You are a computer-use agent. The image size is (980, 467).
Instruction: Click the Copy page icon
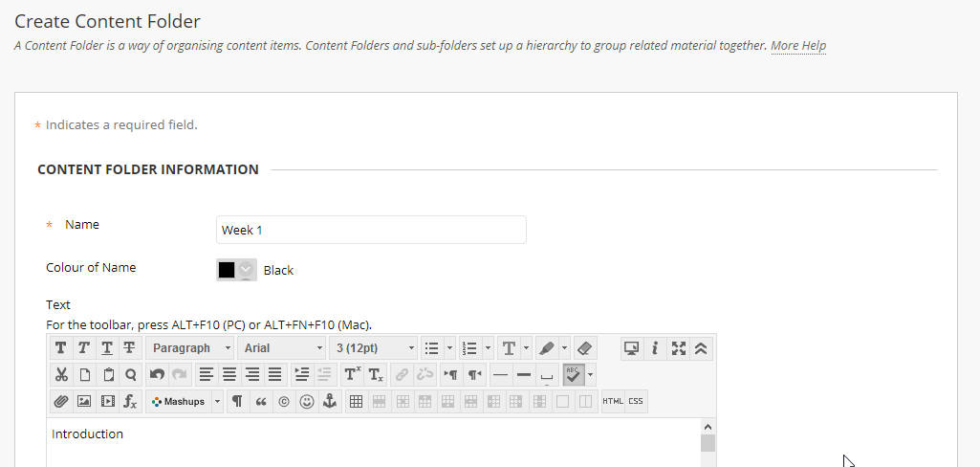pos(84,375)
